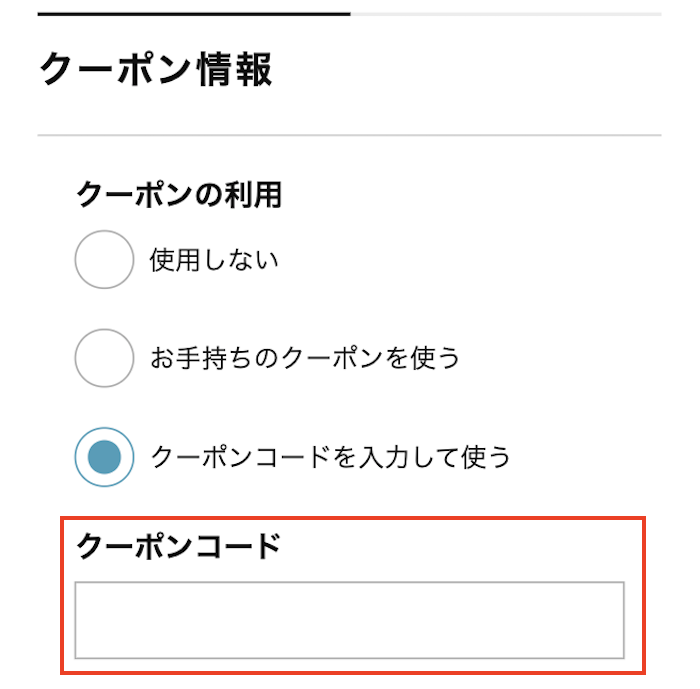Click the empty circle beside お手持ちのクーポンを使う
The width and height of the screenshot is (700, 689).
pyautogui.click(x=104, y=358)
